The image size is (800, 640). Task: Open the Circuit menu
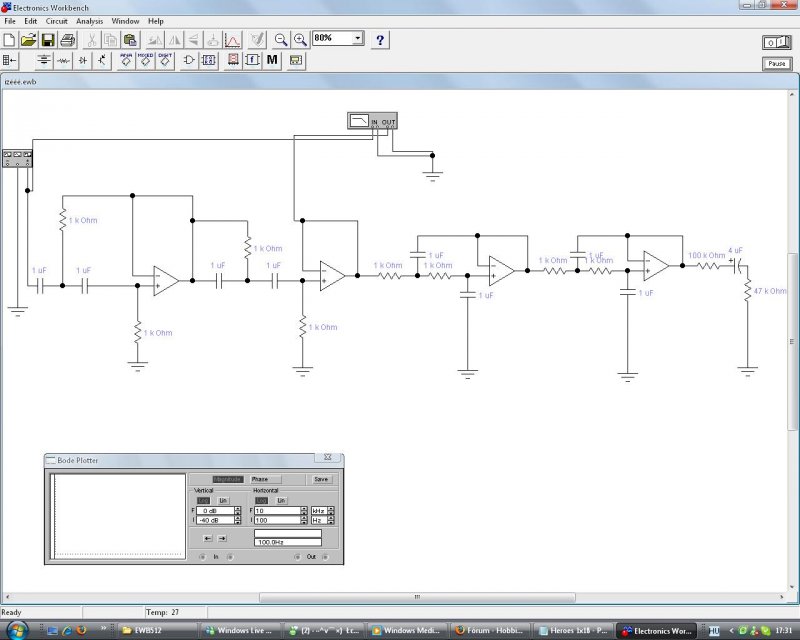(57, 21)
